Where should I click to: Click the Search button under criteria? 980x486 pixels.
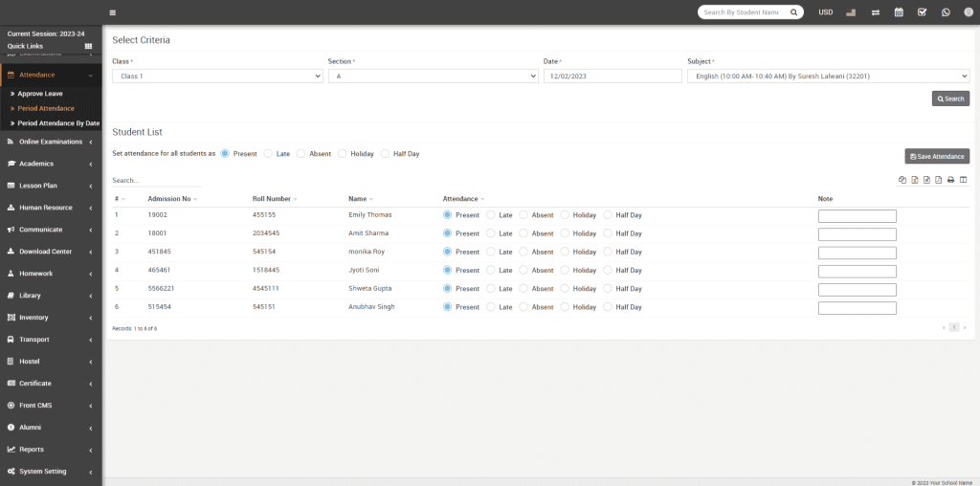point(950,99)
